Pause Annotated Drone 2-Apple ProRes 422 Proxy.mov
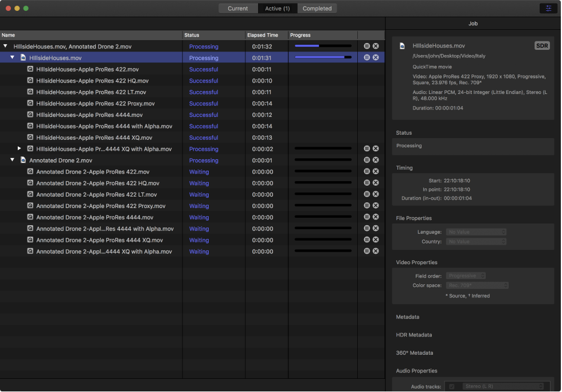 (x=367, y=206)
